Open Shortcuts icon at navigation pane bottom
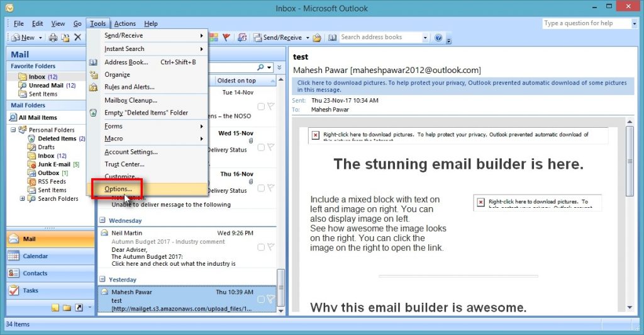The width and height of the screenshot is (644, 335). click(x=79, y=307)
